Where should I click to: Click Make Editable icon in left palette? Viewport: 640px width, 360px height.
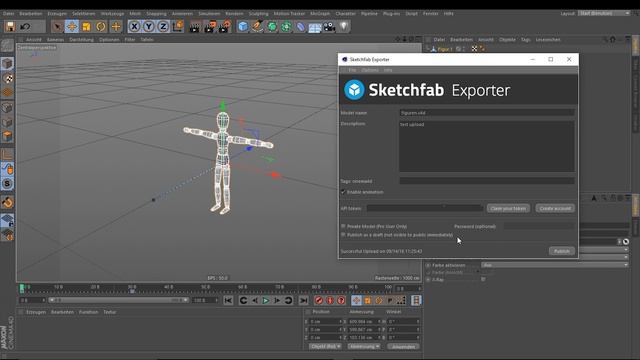[x=7, y=45]
